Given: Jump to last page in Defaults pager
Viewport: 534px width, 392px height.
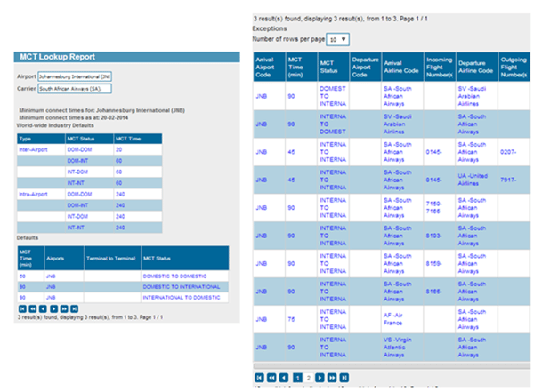Looking at the screenshot, I should point(74,308).
